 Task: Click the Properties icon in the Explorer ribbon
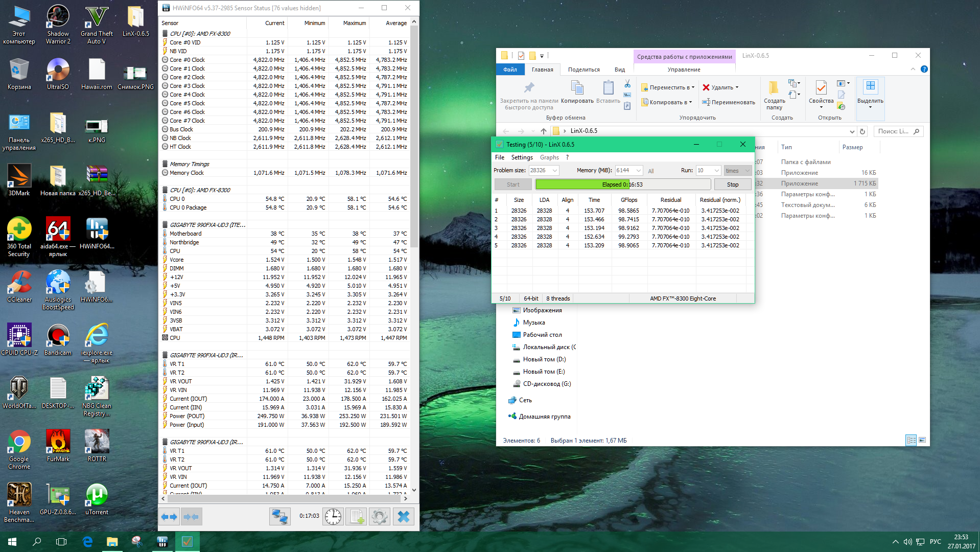[821, 88]
